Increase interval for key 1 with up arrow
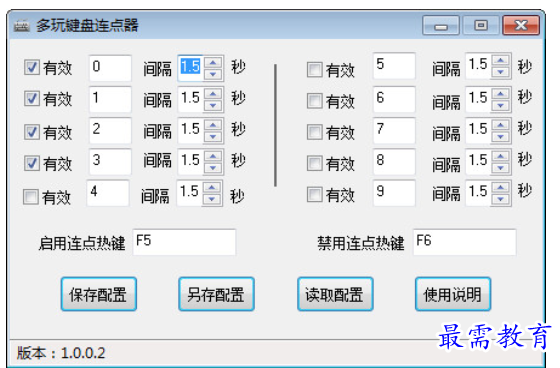The height and width of the screenshot is (368, 560). tap(213, 94)
